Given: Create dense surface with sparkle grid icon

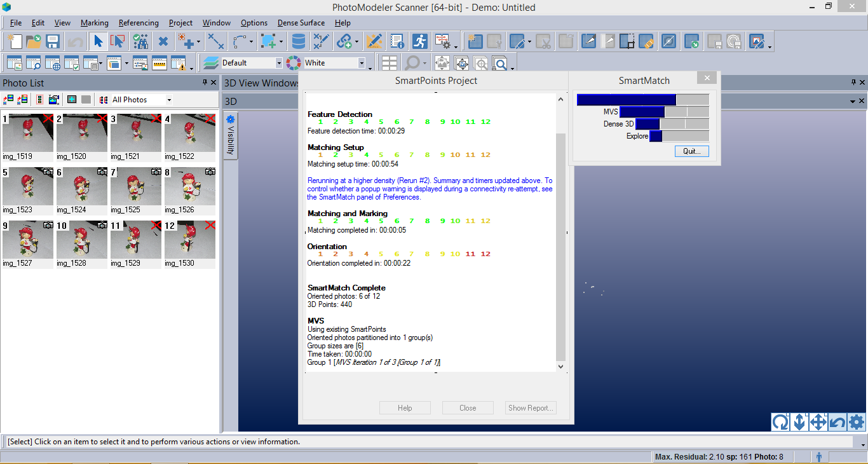Looking at the screenshot, I should click(x=475, y=42).
